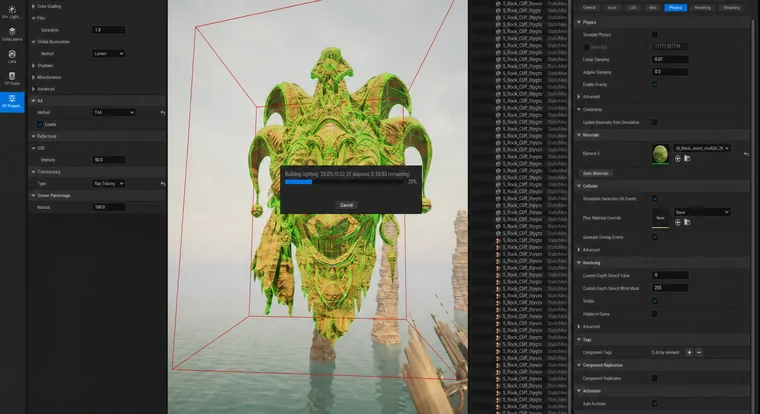The image size is (760, 414).
Task: Toggle Simulation Generates Hit Events checkbox
Action: pyautogui.click(x=655, y=198)
